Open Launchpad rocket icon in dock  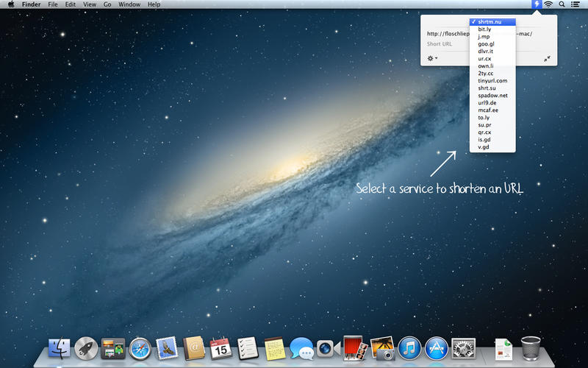tap(86, 348)
